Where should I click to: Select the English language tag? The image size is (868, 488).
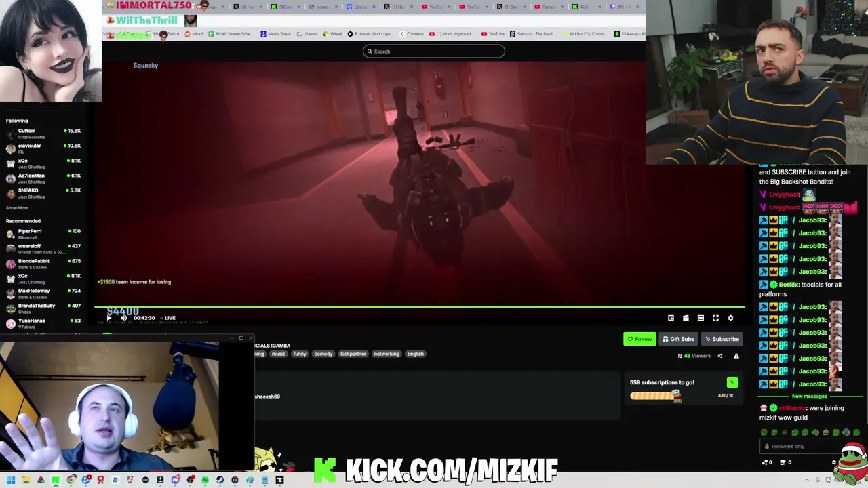click(416, 354)
